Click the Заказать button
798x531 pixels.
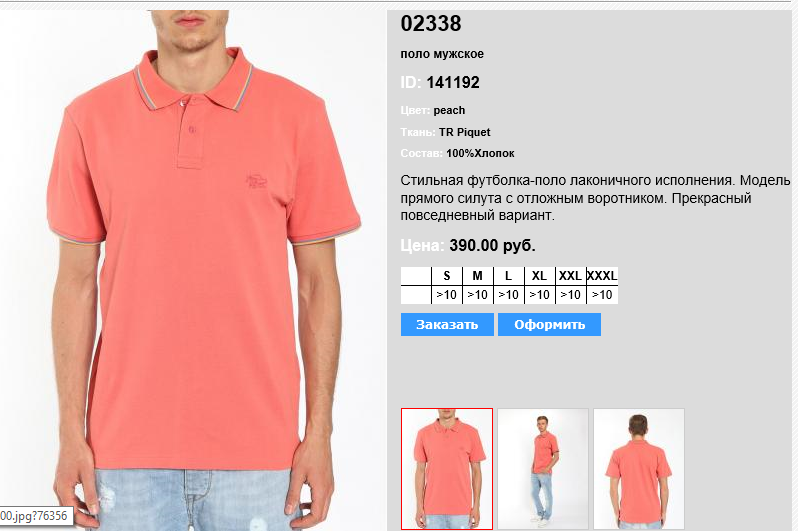447,324
